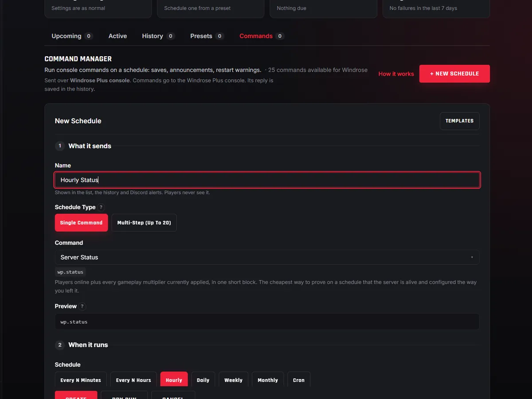Click the New Schedule panel title
Viewport: 532px width, 399px height.
(78, 121)
